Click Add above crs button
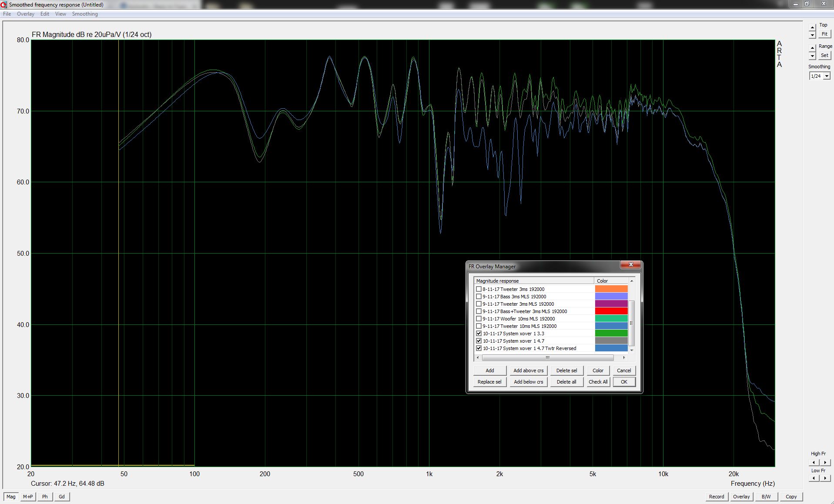The width and height of the screenshot is (834, 504). [529, 370]
